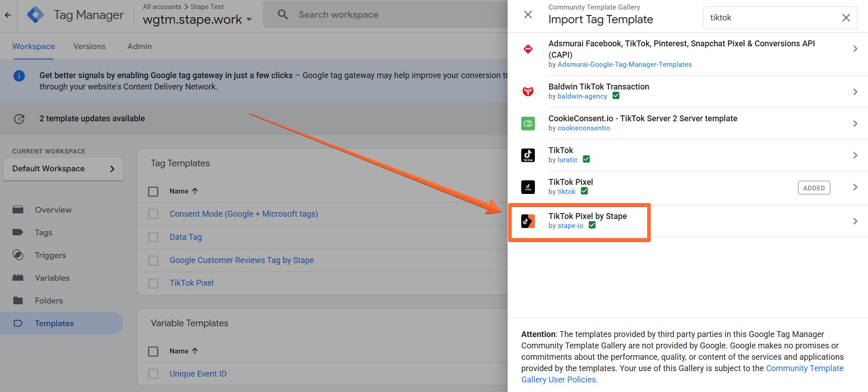868x392 pixels.
Task: Open Community Template Gallery User Policies link
Action: coord(682,374)
